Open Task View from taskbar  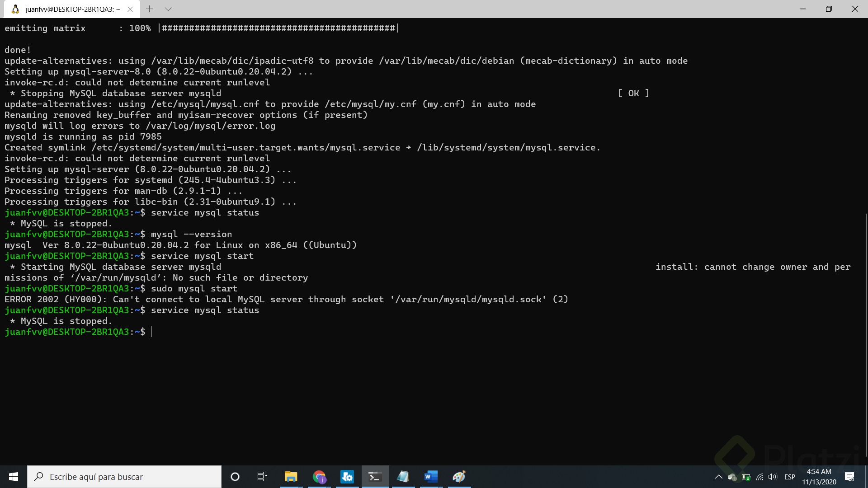262,477
